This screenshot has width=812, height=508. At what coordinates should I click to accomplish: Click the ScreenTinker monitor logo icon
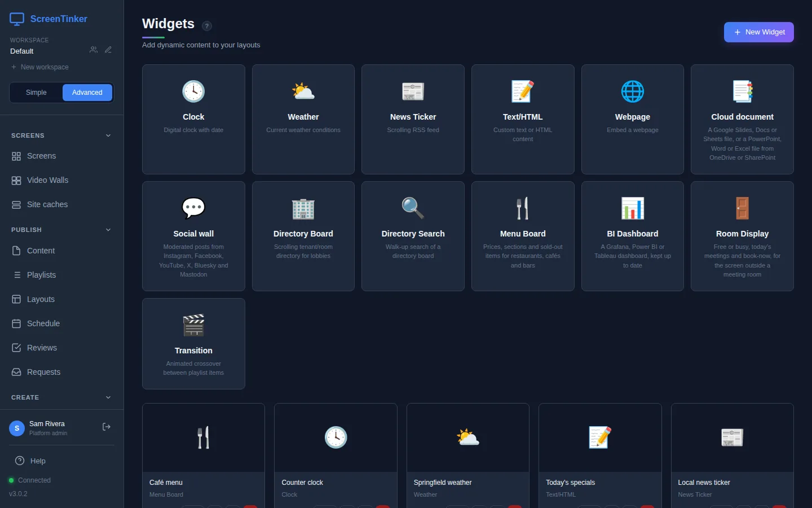[17, 19]
